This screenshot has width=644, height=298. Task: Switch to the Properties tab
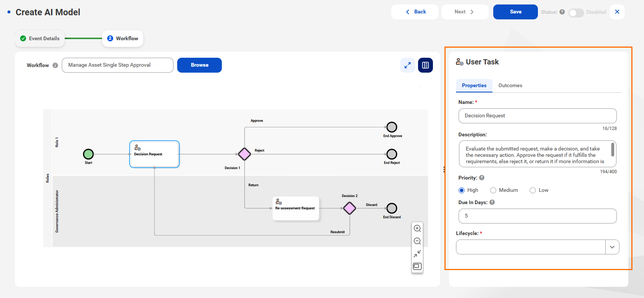click(474, 85)
